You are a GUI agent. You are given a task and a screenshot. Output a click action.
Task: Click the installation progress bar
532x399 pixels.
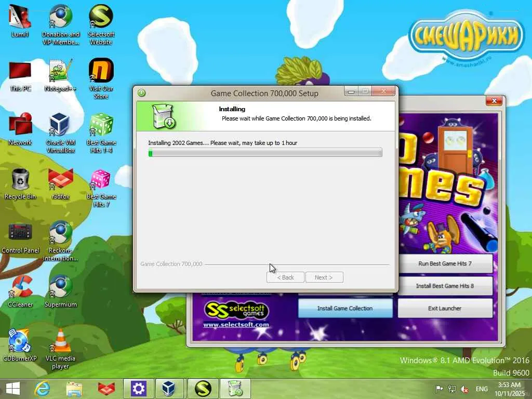click(265, 152)
